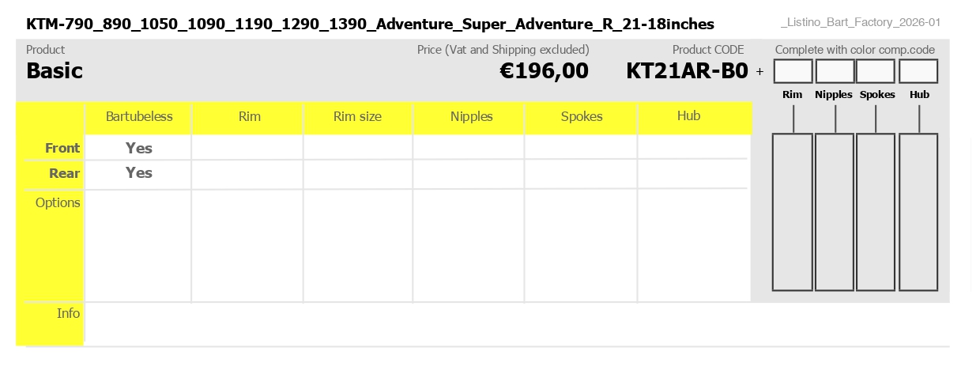Select the Rear row label
The height and width of the screenshot is (374, 980).
(64, 173)
